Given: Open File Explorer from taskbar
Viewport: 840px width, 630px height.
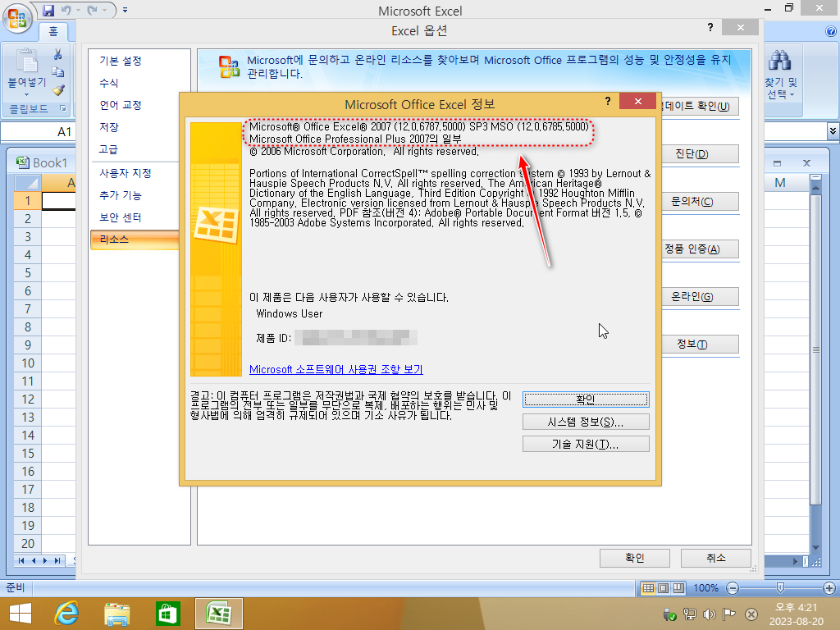Looking at the screenshot, I should point(116,614).
